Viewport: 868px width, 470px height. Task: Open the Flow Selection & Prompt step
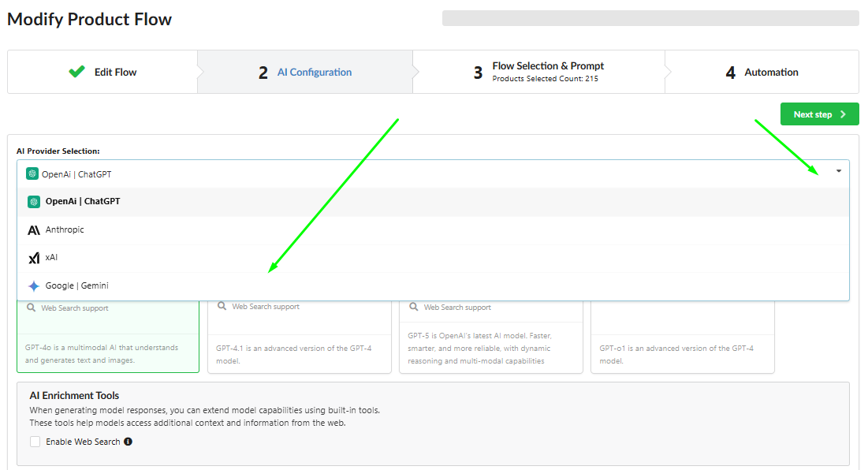538,72
